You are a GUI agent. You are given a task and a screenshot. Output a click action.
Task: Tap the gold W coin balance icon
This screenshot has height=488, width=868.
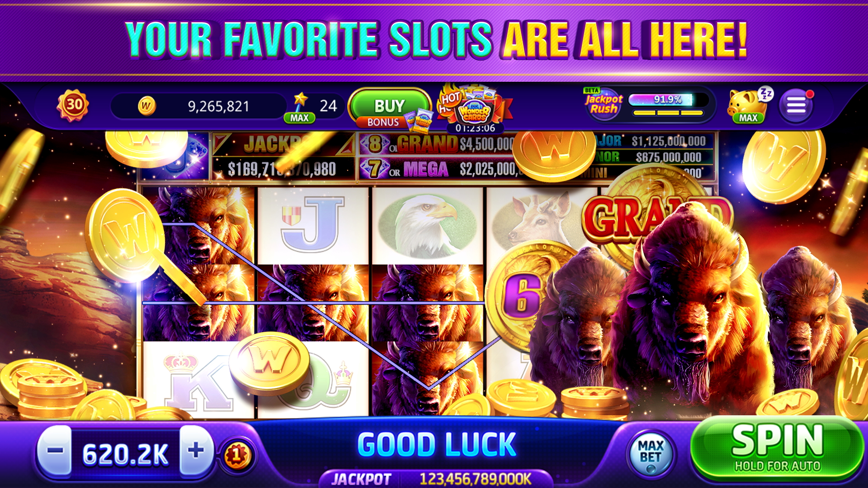[x=146, y=106]
